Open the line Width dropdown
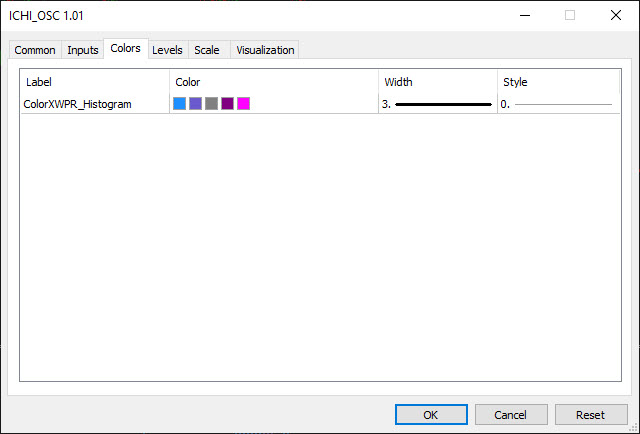The width and height of the screenshot is (640, 434). point(437,103)
